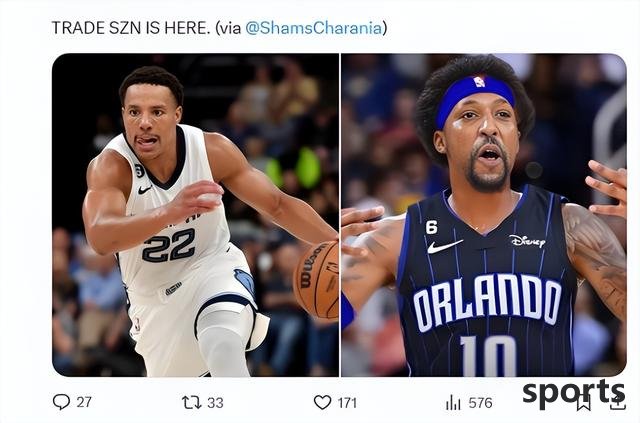Open the right photo of Orlando player
This screenshot has width=640, height=423.
tap(484, 215)
